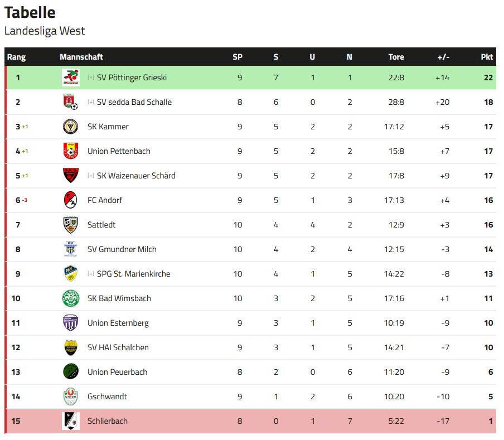This screenshot has width=504, height=440.
Task: Click the Union Pettenbach red-yellow crest
Action: [x=71, y=151]
